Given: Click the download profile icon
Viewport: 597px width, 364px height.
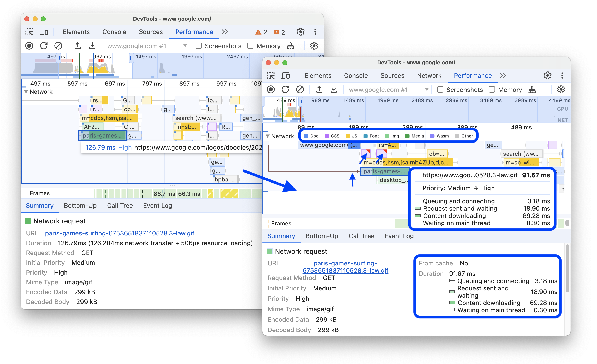Looking at the screenshot, I should [93, 46].
